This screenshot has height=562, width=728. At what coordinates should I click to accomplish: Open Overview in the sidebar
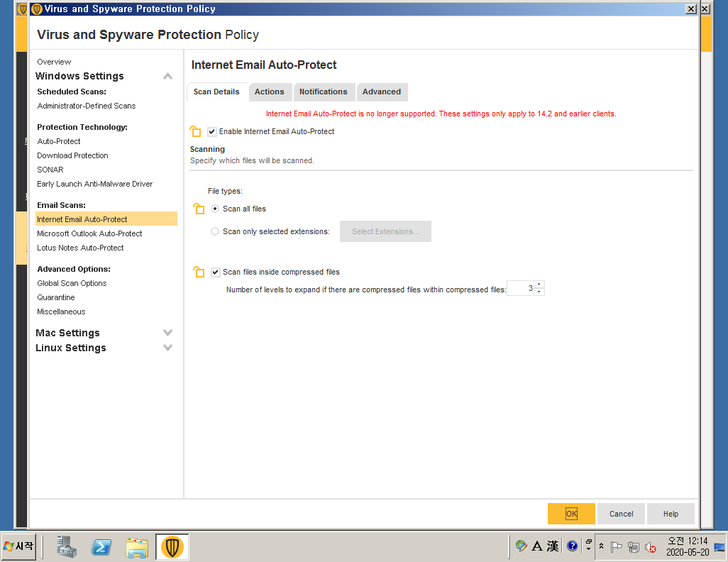click(x=54, y=62)
